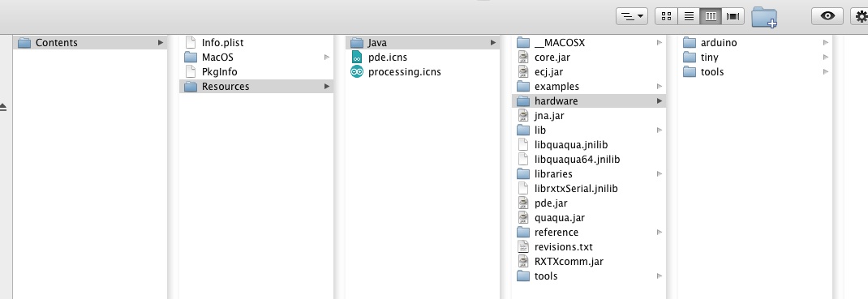Switch to icon view mode

tap(667, 16)
